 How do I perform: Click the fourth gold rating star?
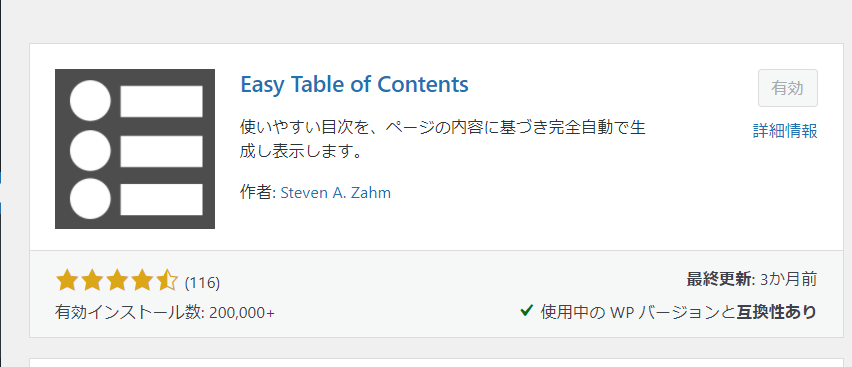pos(142,281)
